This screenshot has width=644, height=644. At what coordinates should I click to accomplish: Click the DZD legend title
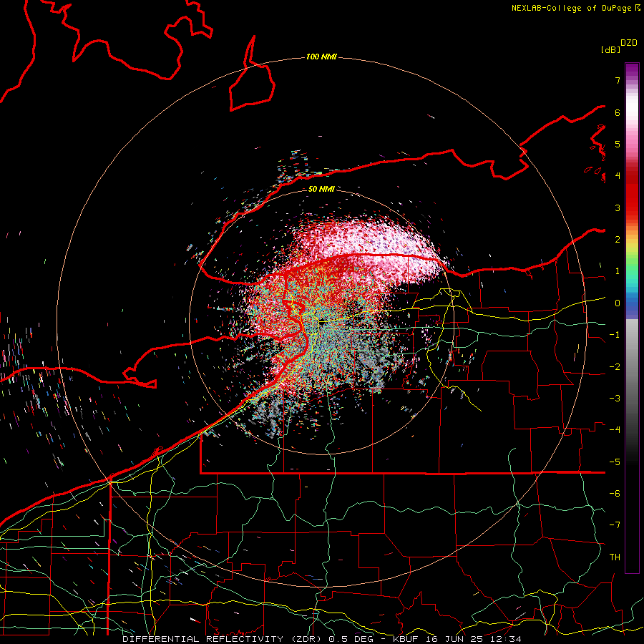point(629,43)
